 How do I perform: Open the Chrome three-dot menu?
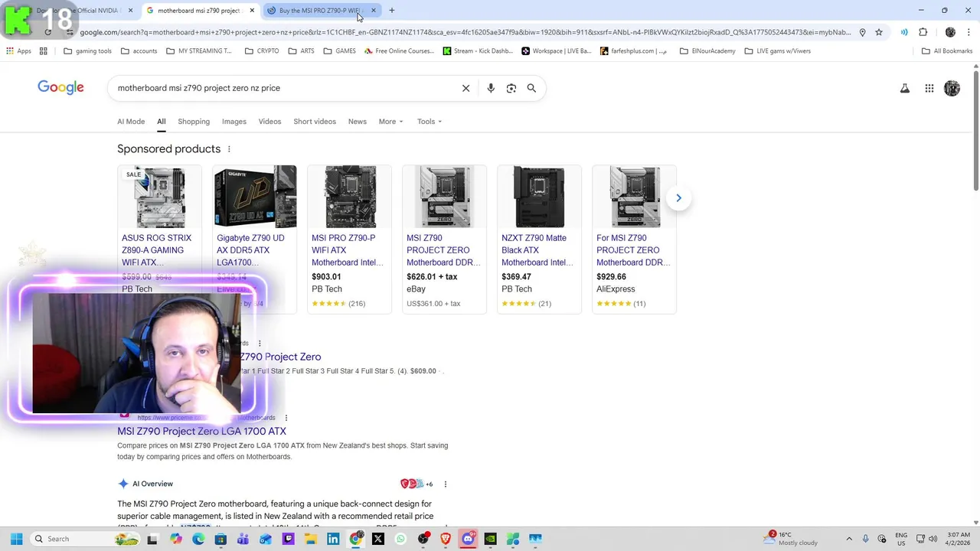click(969, 32)
